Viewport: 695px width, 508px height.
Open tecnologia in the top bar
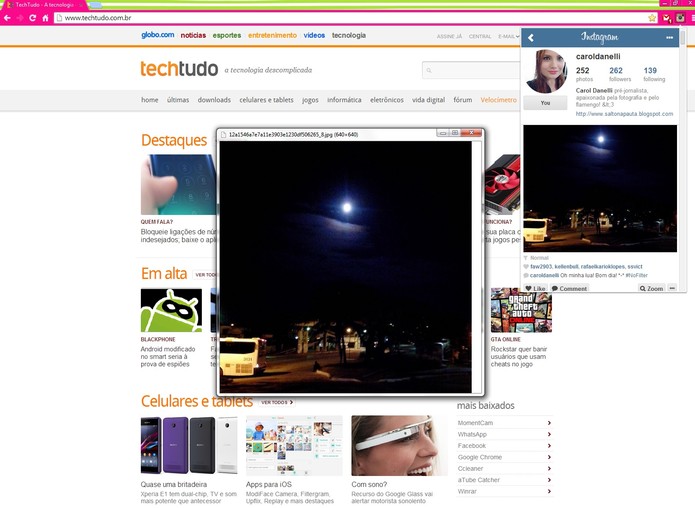pos(349,35)
